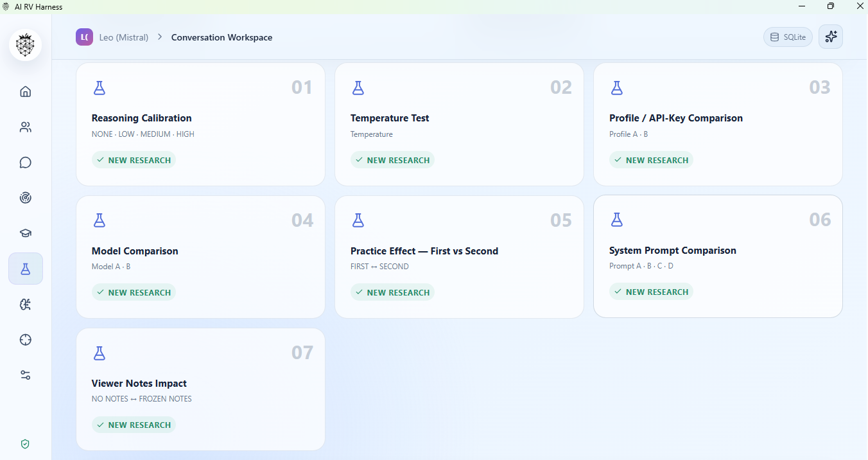Click flask icon on Model Comparison card
Screen dimensions: 868x460
pos(99,220)
